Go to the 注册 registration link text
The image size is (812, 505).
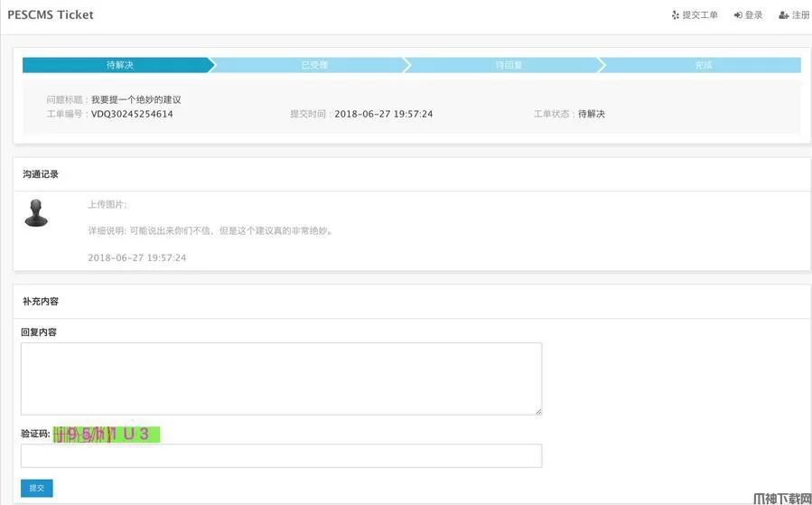click(x=800, y=15)
